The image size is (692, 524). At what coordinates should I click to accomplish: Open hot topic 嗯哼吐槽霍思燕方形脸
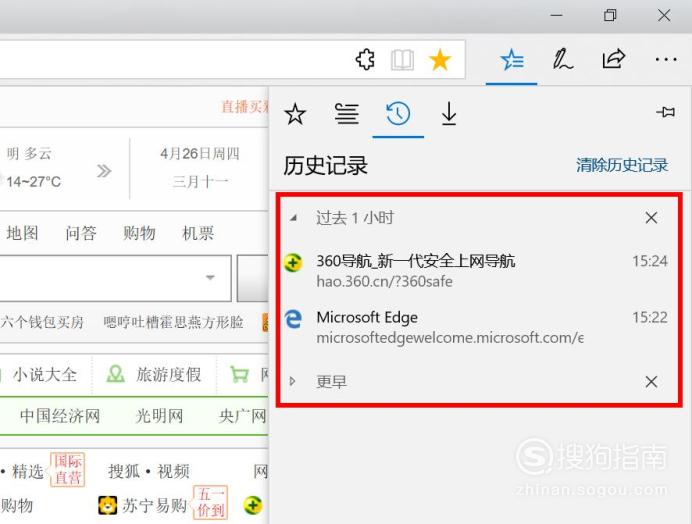tap(173, 322)
